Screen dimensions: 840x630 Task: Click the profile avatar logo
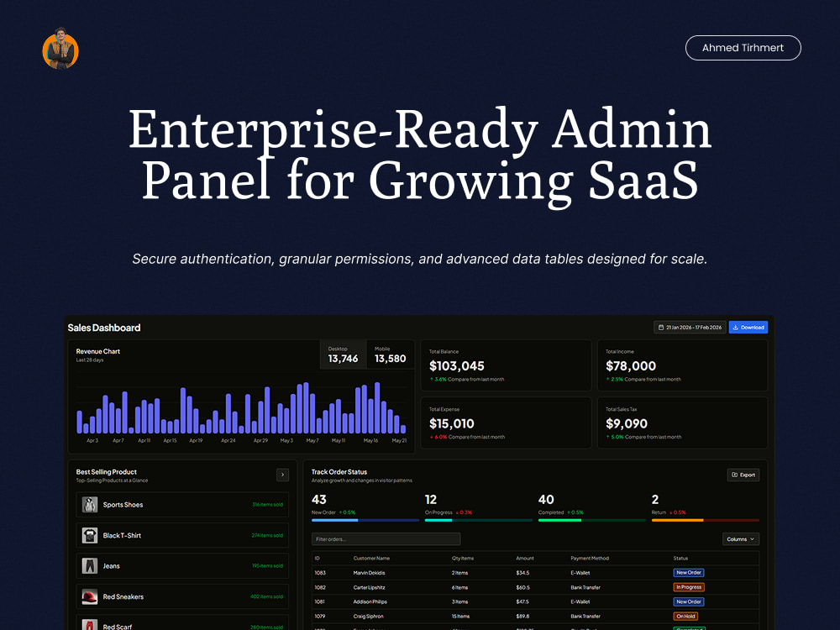tap(60, 50)
